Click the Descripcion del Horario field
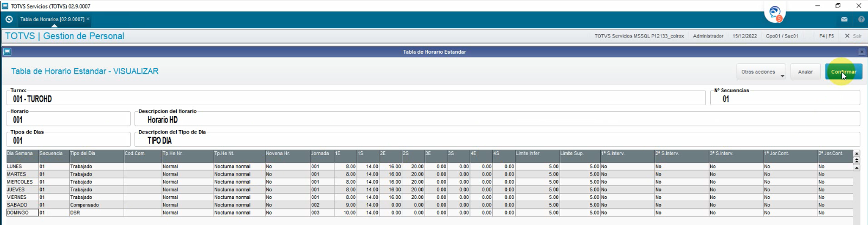 (497, 120)
